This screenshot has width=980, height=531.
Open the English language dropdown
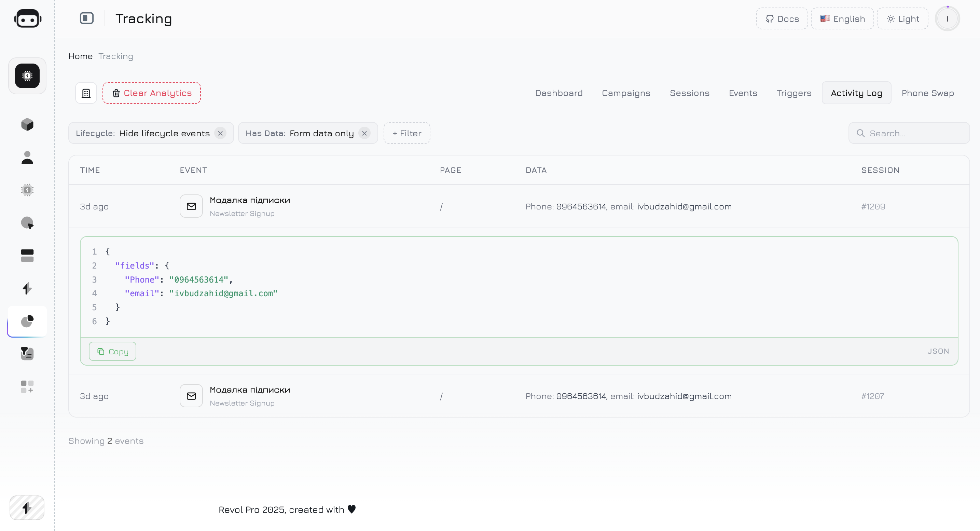842,19
